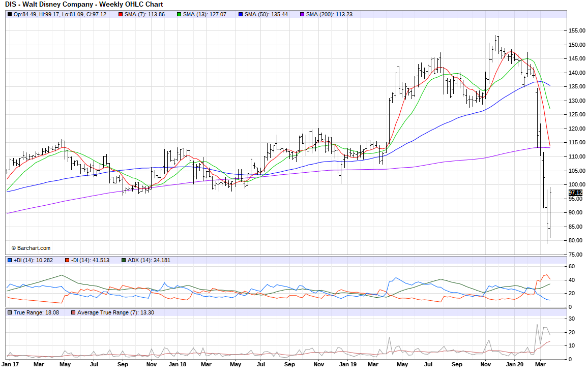Click the red SMA (7) legend swatch
The height and width of the screenshot is (380, 588).
coord(121,15)
